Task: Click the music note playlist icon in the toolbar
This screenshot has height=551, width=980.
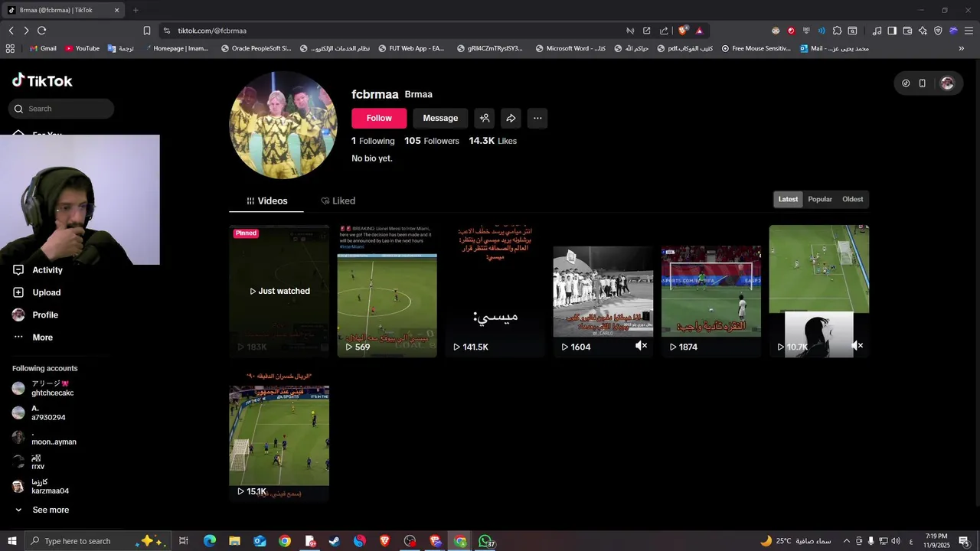Action: [877, 31]
